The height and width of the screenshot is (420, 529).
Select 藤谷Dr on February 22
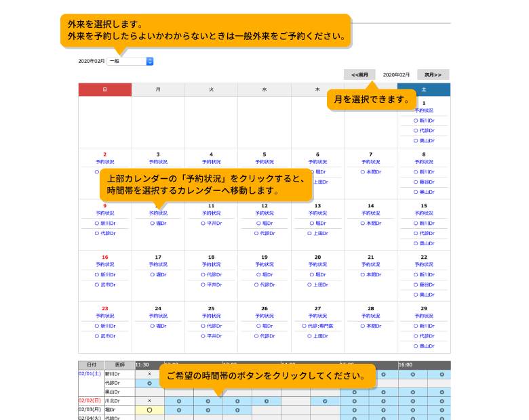pyautogui.click(x=424, y=285)
